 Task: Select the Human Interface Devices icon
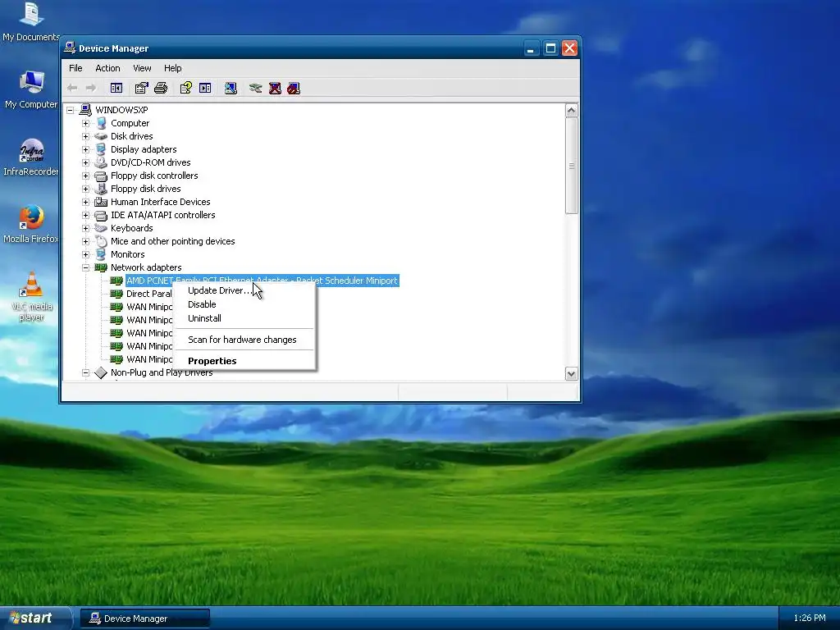pyautogui.click(x=101, y=202)
